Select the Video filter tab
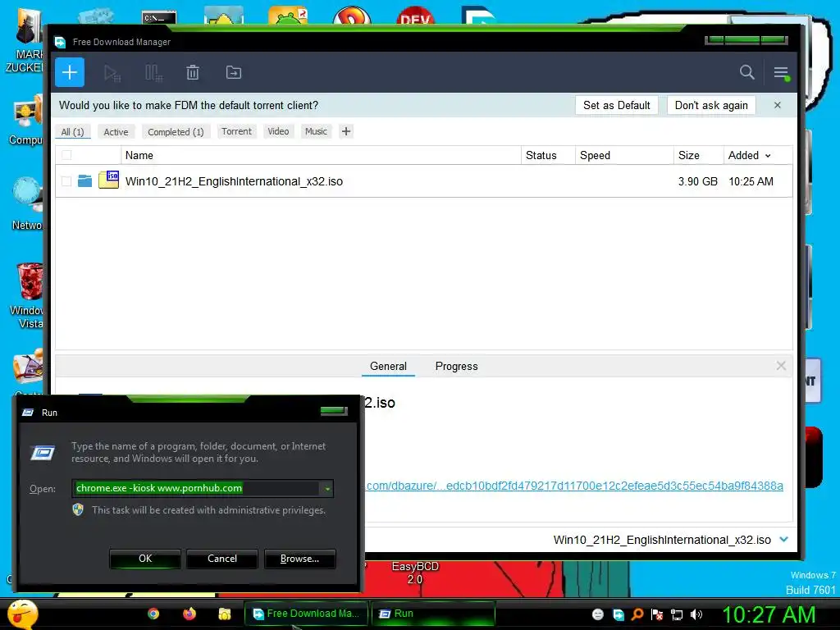The width and height of the screenshot is (840, 630). click(278, 131)
